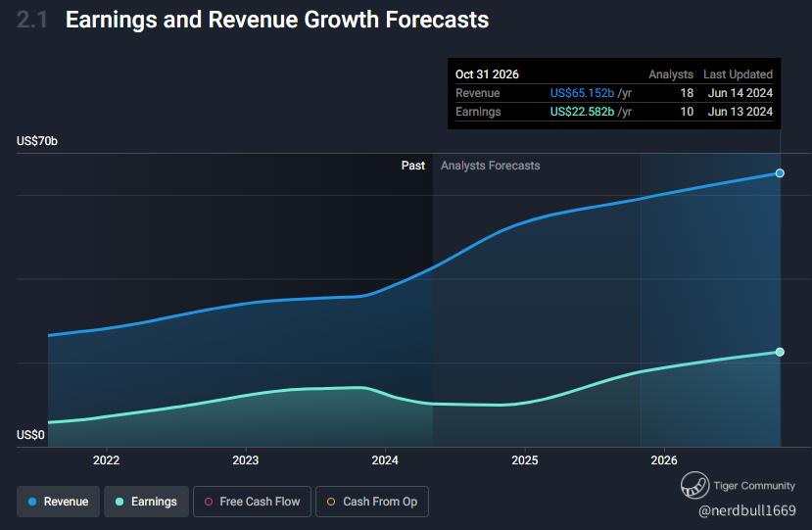This screenshot has width=812, height=530.
Task: Click the US$65.152b revenue value in tooltip
Action: (x=582, y=93)
